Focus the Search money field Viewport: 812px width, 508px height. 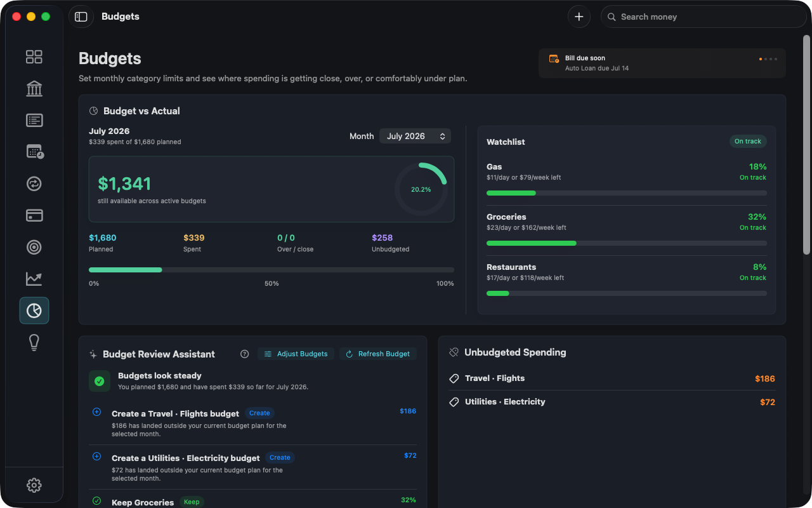[704, 17]
